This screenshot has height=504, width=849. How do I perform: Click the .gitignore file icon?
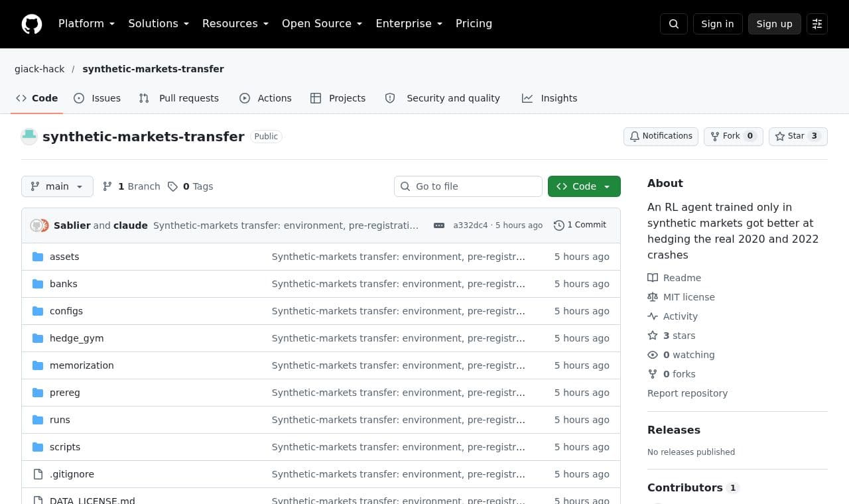click(38, 474)
